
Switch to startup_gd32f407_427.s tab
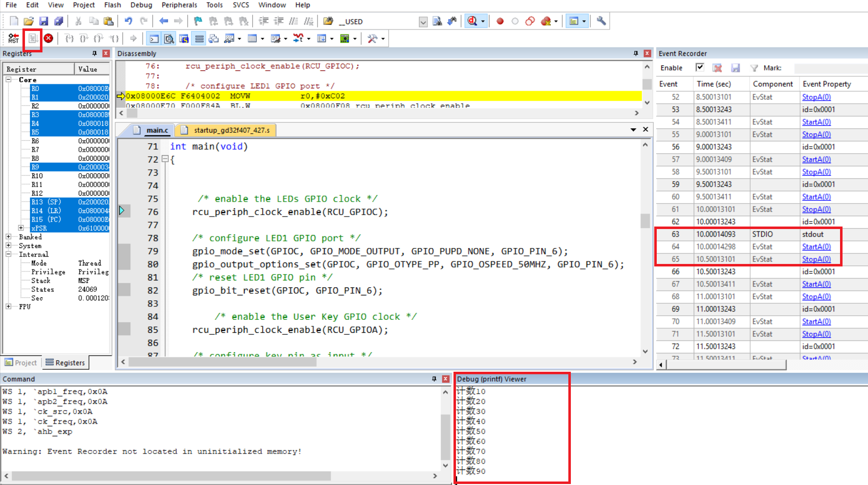pyautogui.click(x=226, y=130)
